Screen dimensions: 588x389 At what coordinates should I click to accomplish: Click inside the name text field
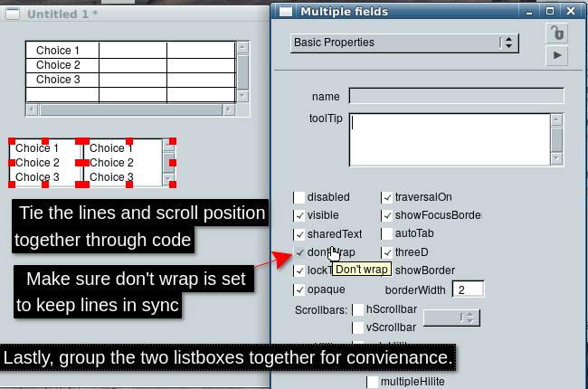point(456,96)
